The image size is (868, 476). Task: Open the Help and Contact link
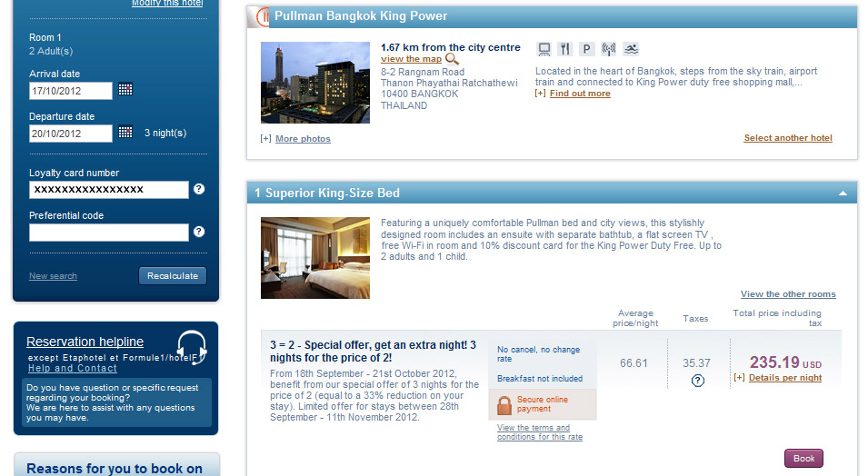coord(73,368)
